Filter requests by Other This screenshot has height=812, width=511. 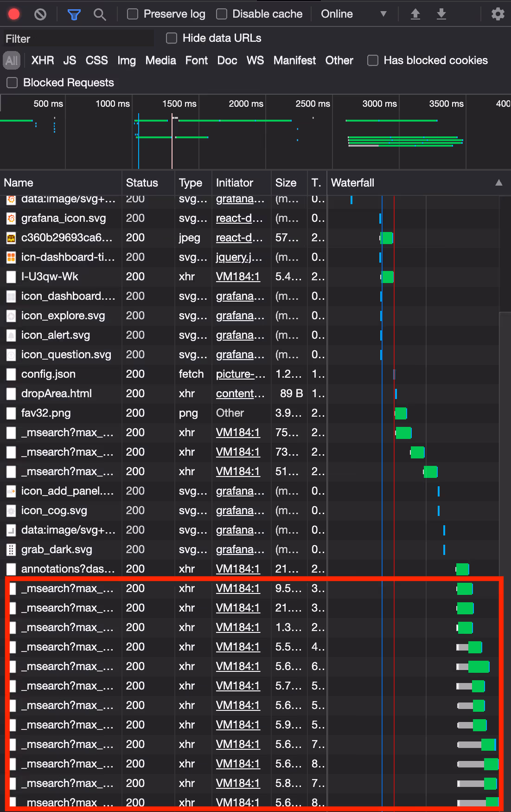(339, 60)
